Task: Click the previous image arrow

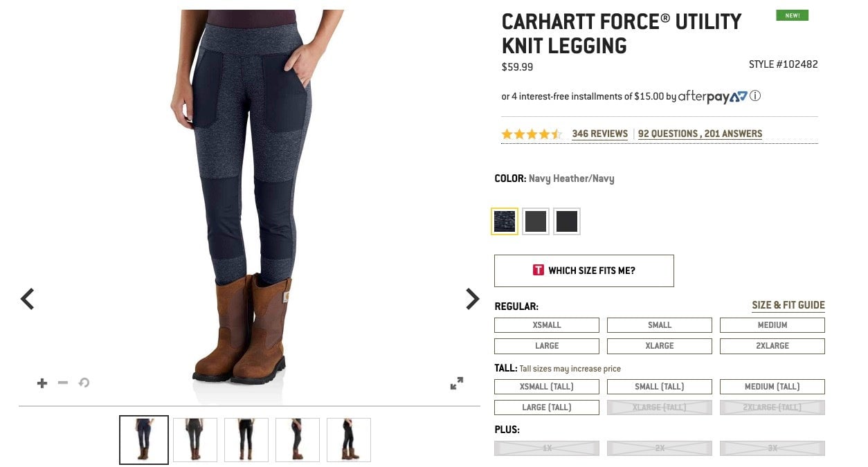Action: point(28,299)
